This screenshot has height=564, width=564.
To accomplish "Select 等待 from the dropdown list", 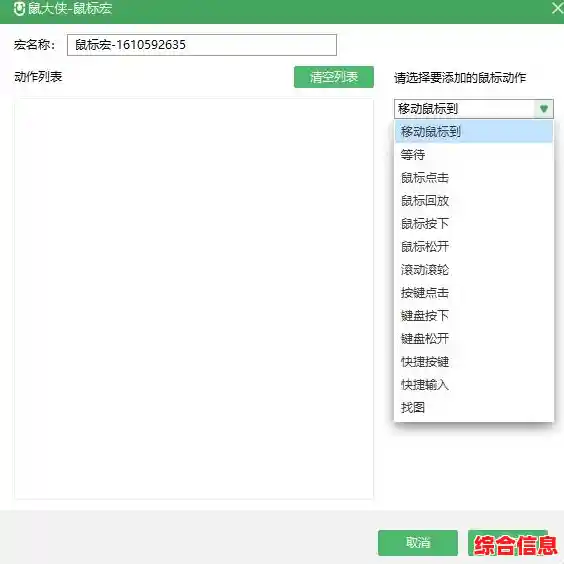I will tap(474, 155).
